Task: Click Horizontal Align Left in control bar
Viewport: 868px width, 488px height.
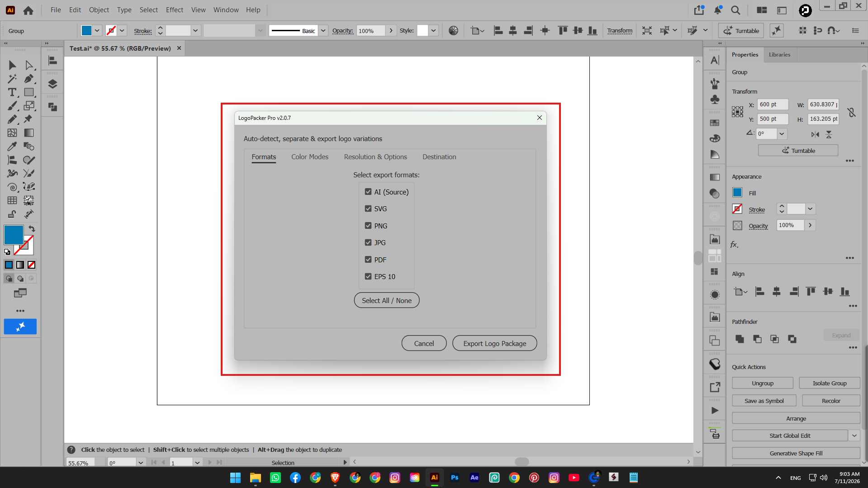Action: [x=498, y=30]
